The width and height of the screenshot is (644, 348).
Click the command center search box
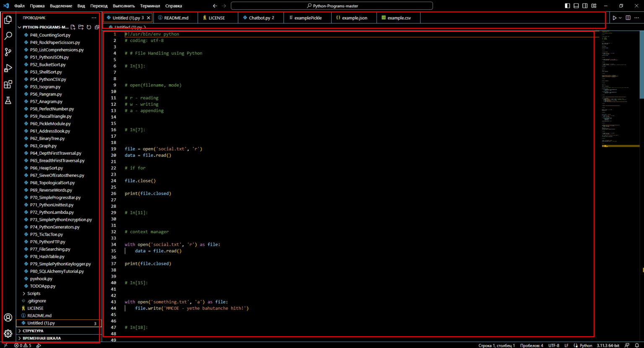click(x=332, y=6)
